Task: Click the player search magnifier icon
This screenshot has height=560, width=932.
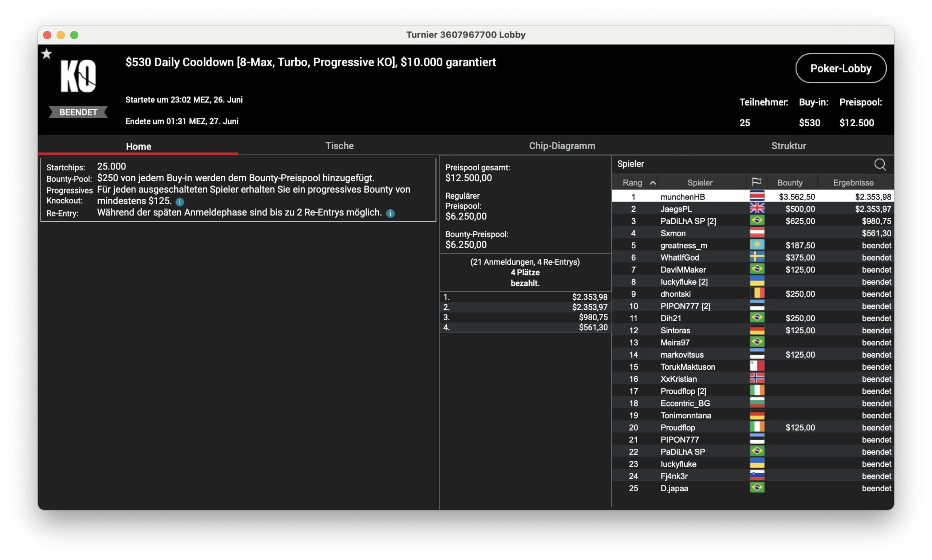Action: tap(880, 164)
